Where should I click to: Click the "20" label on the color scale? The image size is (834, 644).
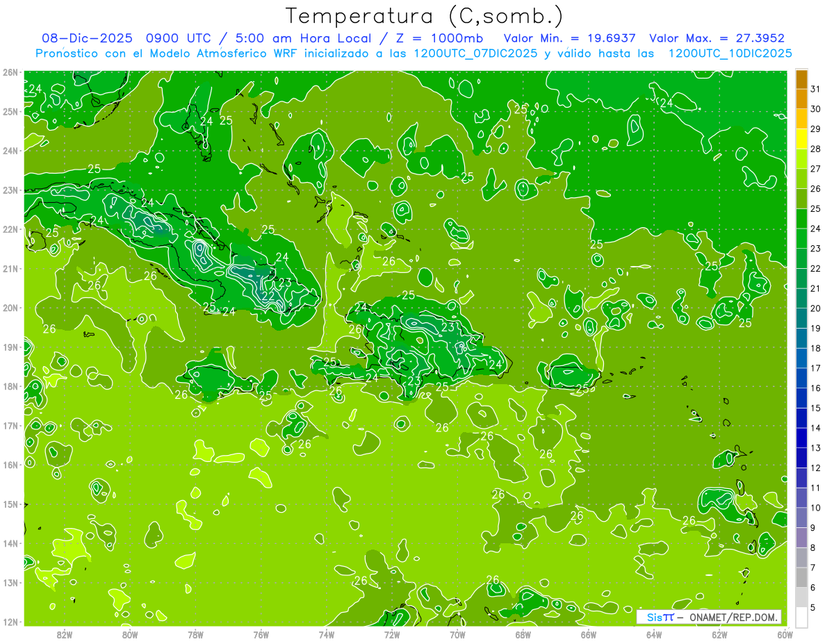[815, 308]
